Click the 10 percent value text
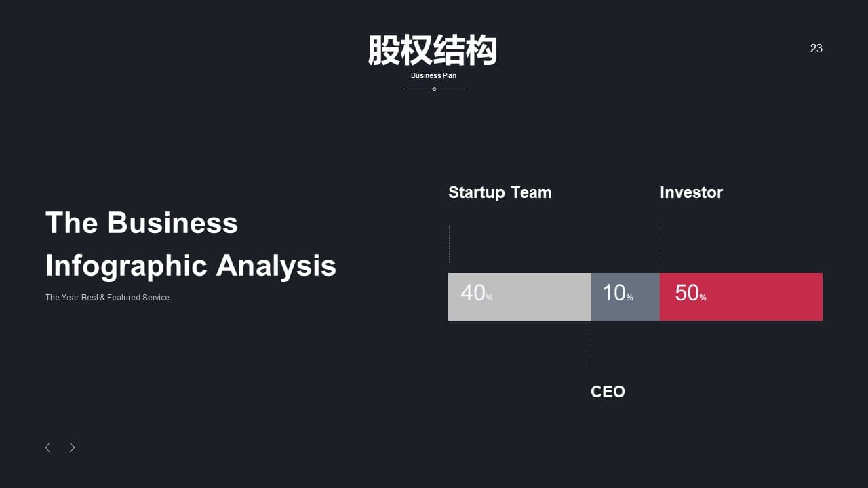 click(x=618, y=293)
